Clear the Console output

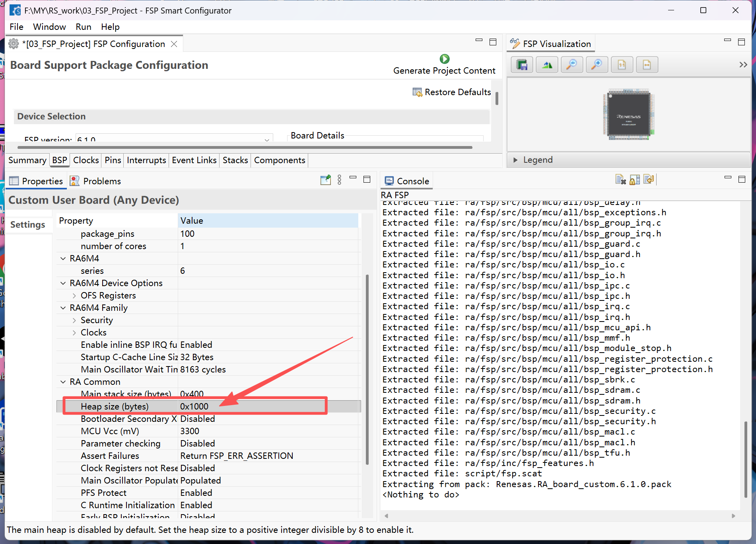[x=620, y=180]
